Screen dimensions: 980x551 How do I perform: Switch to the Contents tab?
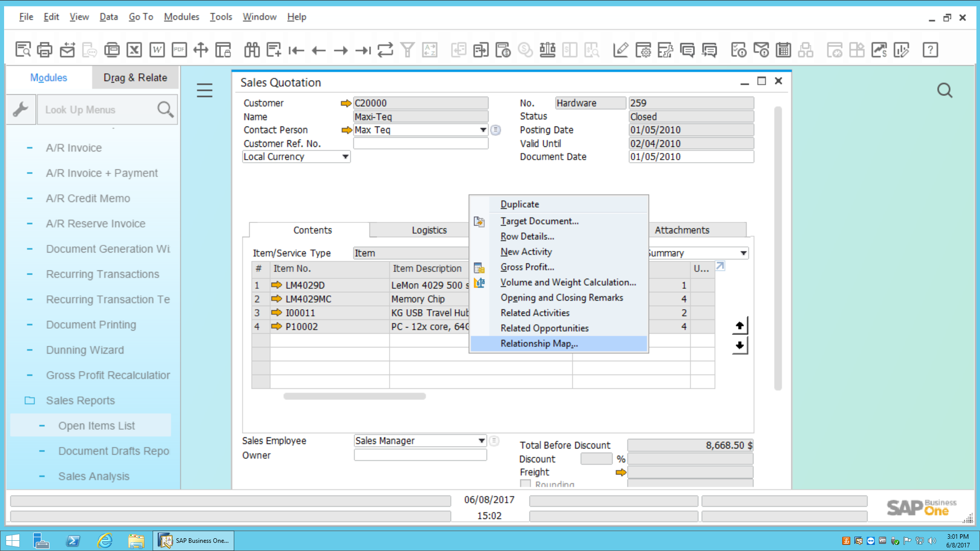(x=312, y=230)
